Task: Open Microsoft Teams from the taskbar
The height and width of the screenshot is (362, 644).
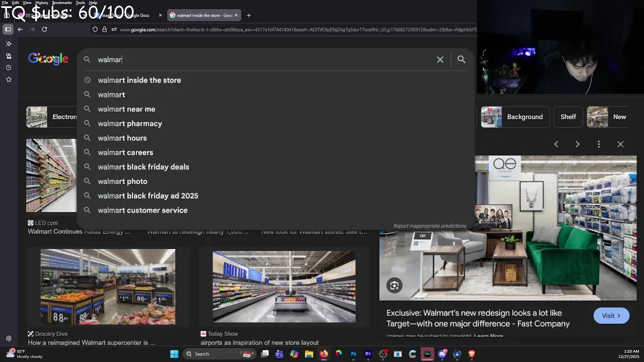Action: 279,354
